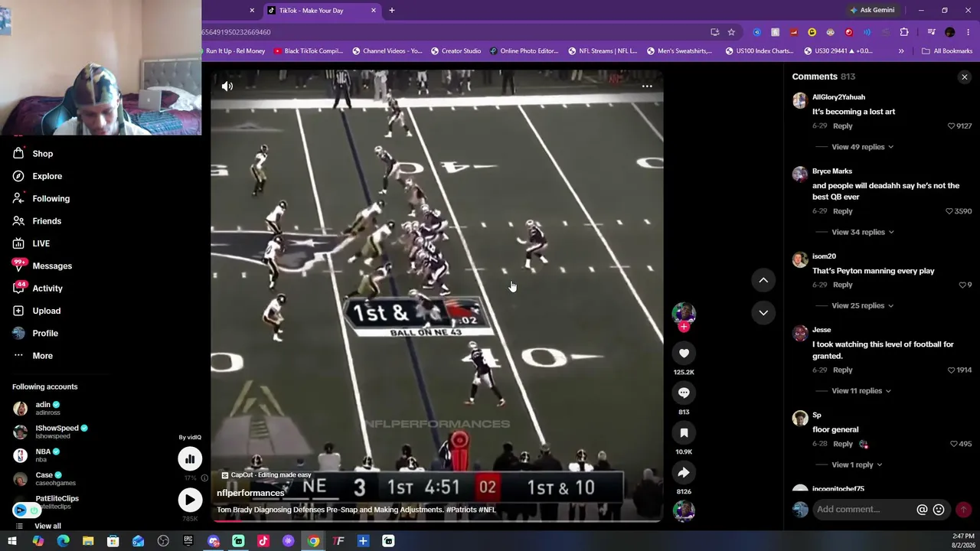Reply to Bryce Marks' comment
This screenshot has height=551, width=980.
(x=842, y=210)
